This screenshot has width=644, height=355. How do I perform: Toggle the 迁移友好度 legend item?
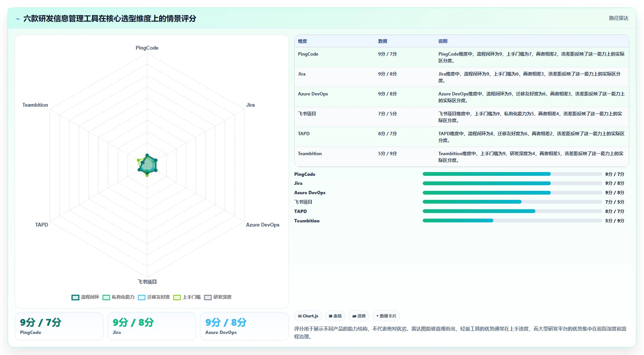click(x=154, y=297)
